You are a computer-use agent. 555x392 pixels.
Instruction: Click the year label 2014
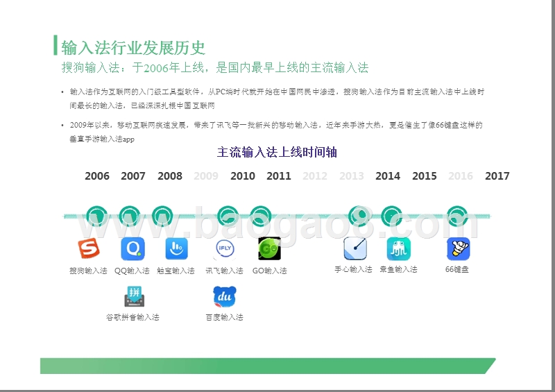coord(388,176)
